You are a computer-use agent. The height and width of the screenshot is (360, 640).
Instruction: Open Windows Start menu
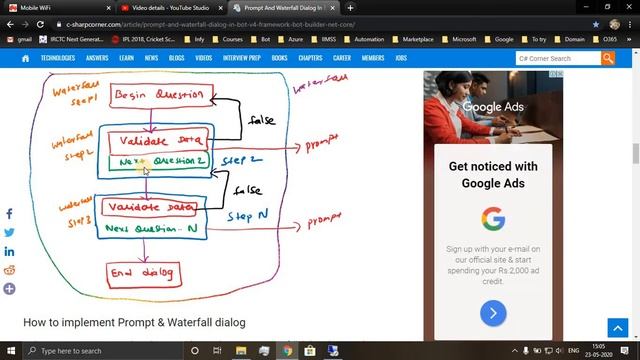click(11, 351)
